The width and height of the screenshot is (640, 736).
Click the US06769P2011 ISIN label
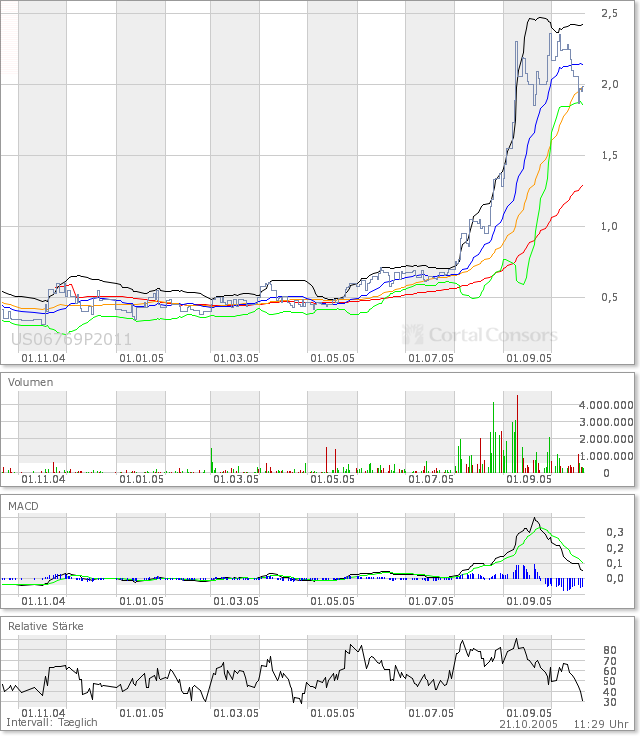tap(60, 339)
